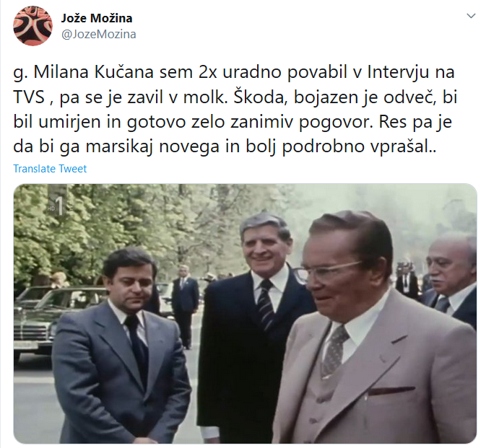Click the last tweet line ending 'vprašal..'
This screenshot has width=486, height=448.
[x=225, y=146]
